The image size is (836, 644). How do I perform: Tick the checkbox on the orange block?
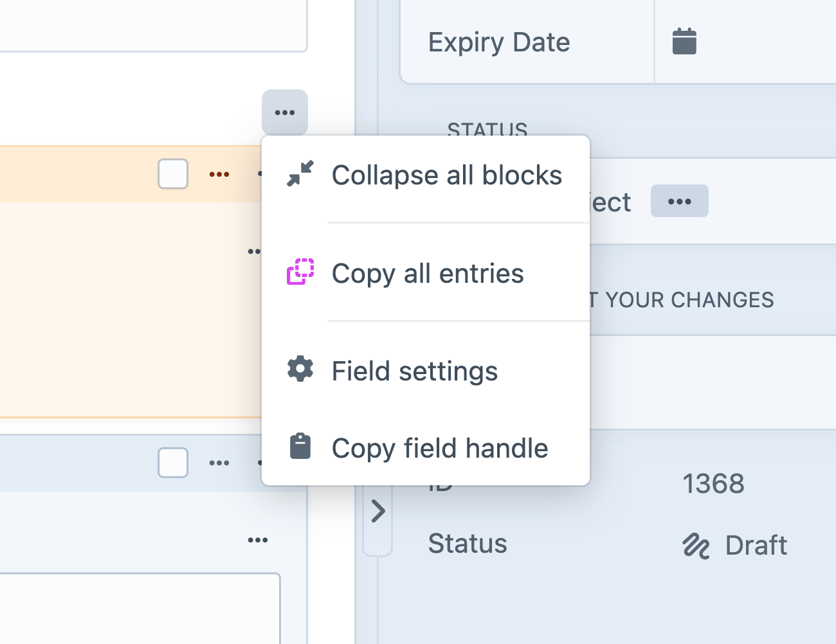coord(173,174)
